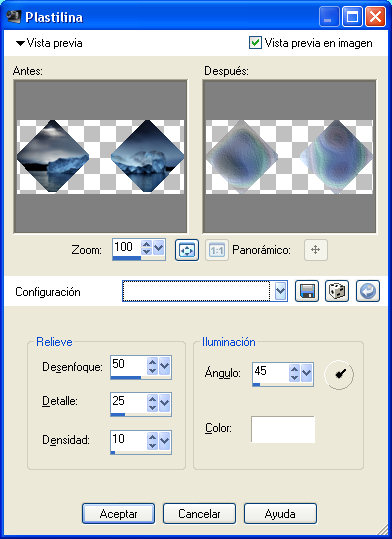Decrease the Densidad value with down arrow
392x539 pixels.
[153, 446]
